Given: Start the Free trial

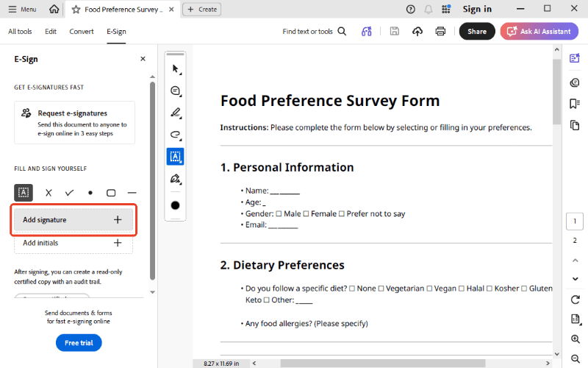Looking at the screenshot, I should click(x=79, y=343).
